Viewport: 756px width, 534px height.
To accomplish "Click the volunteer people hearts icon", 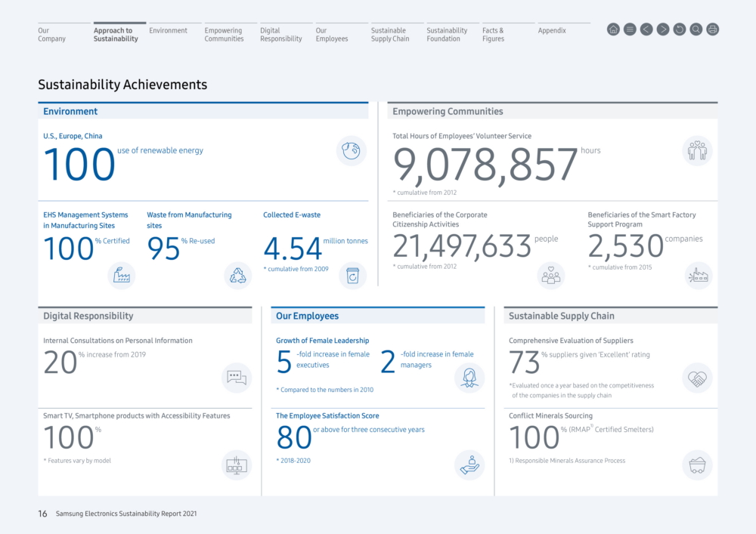I will 697,151.
